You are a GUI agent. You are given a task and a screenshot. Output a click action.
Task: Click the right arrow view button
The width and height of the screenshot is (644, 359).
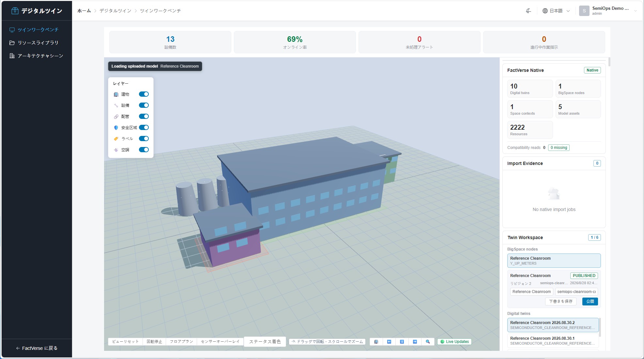click(415, 342)
